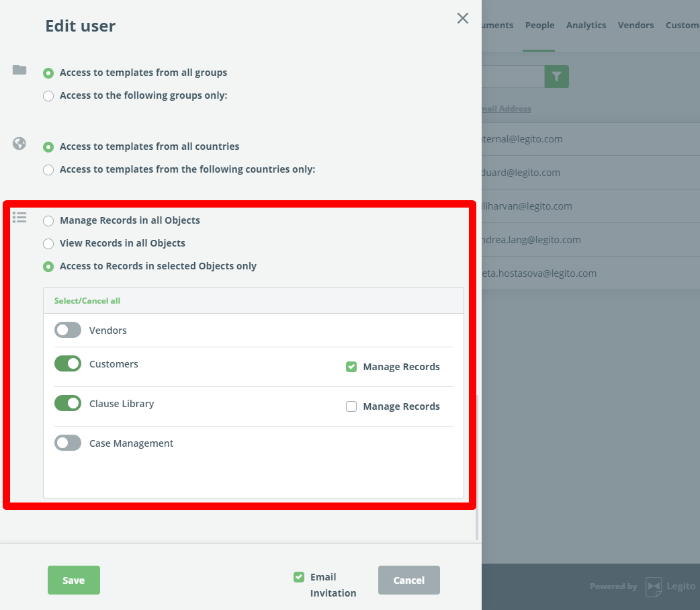Uncheck the Email Invitation checkbox
The image size is (700, 610).
point(299,577)
